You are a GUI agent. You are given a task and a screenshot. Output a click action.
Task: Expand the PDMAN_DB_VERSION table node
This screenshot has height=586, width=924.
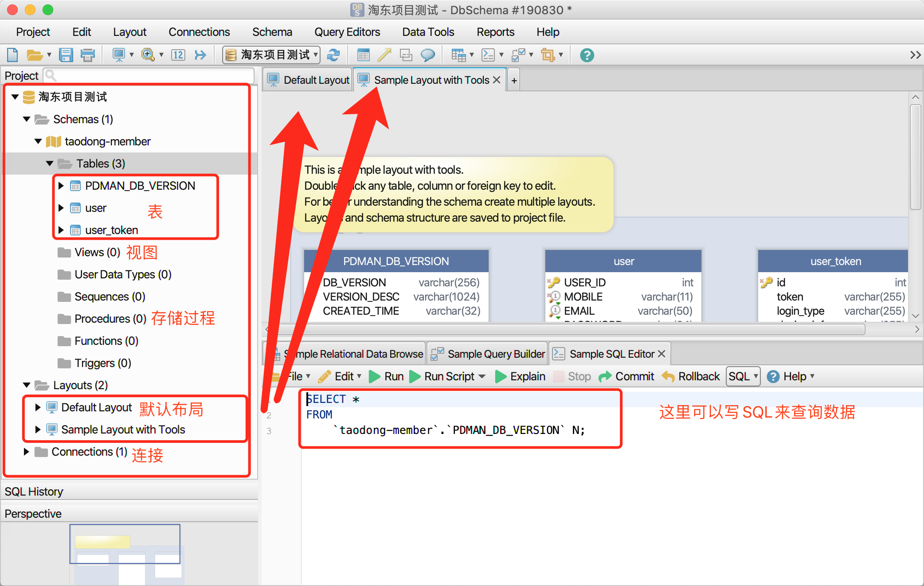point(61,186)
